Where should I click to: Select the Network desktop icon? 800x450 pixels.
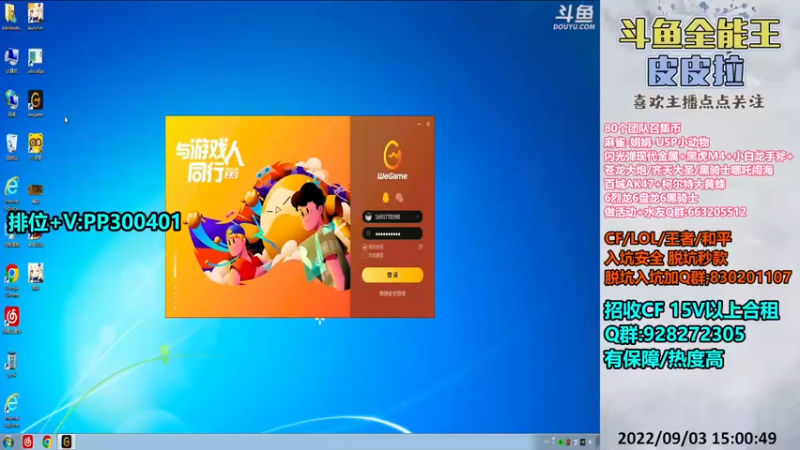point(11,103)
